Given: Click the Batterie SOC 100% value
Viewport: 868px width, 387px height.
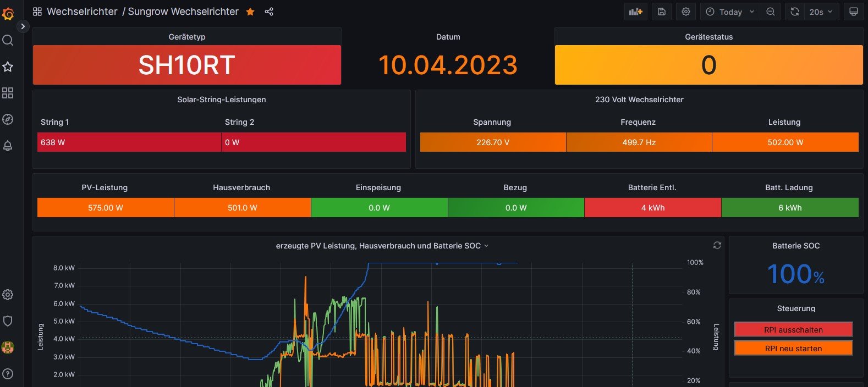Looking at the screenshot, I should tap(795, 274).
